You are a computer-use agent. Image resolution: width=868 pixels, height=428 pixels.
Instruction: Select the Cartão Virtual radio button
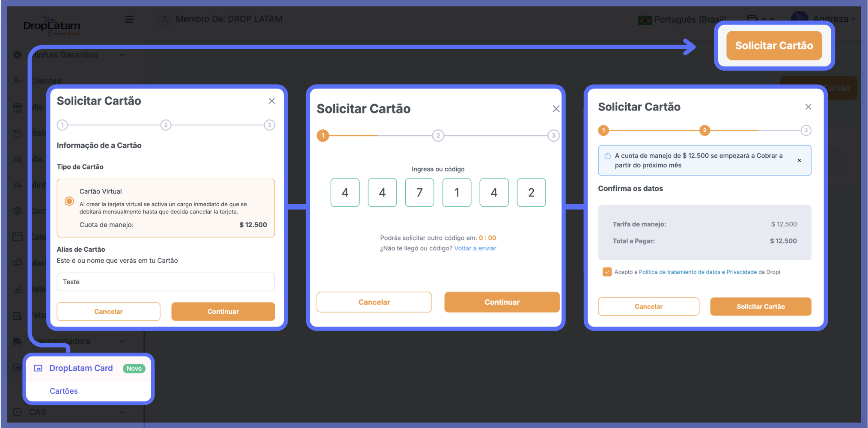click(69, 201)
